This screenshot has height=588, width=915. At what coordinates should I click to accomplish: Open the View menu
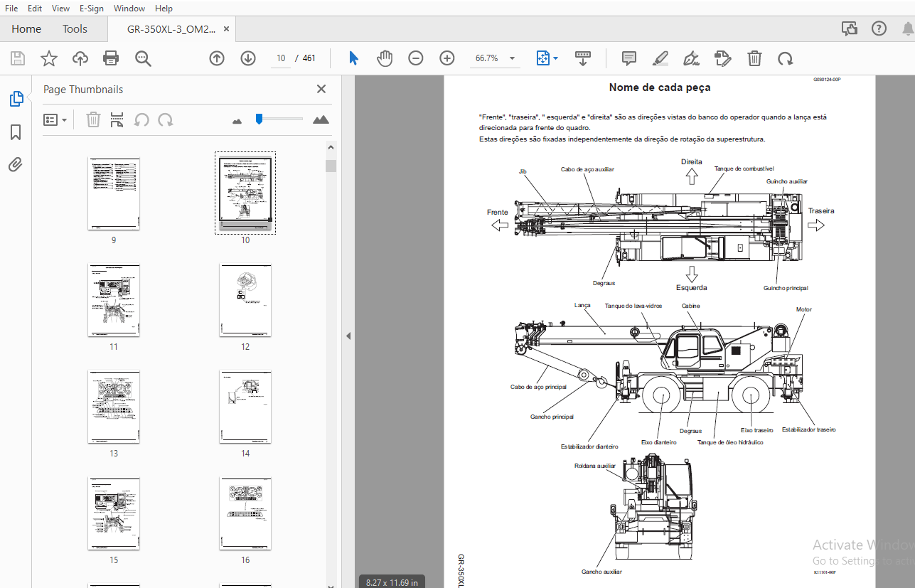[61, 9]
